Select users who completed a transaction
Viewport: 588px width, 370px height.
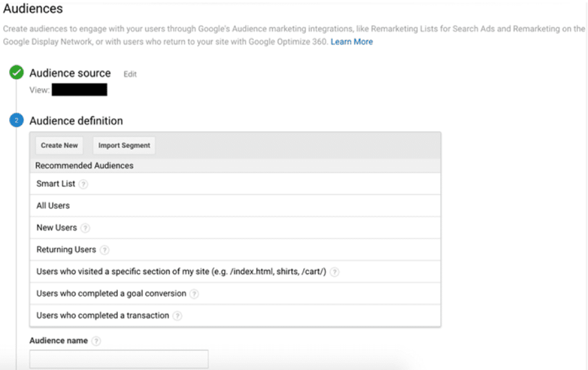(x=103, y=316)
